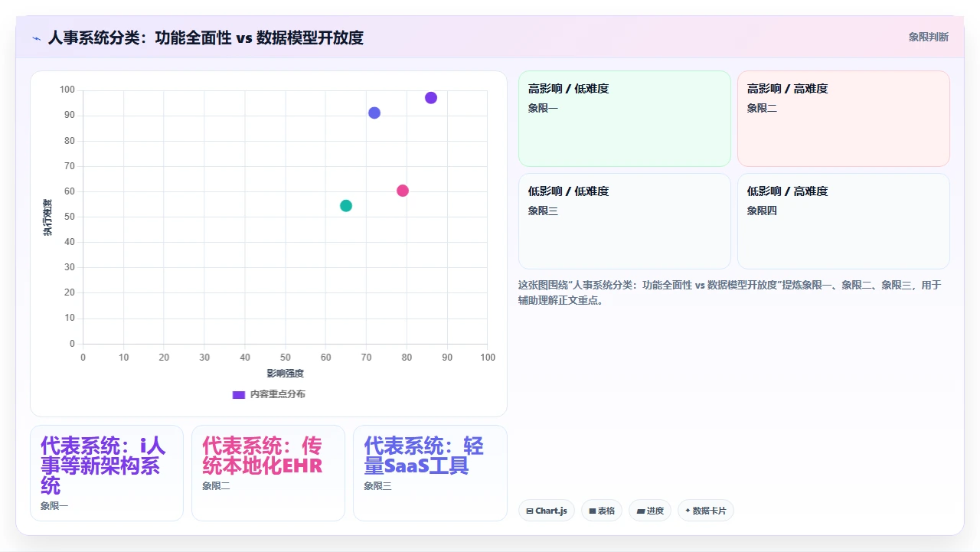Click the blue-violet data point near 91
The height and width of the screenshot is (552, 980).
pyautogui.click(x=374, y=113)
